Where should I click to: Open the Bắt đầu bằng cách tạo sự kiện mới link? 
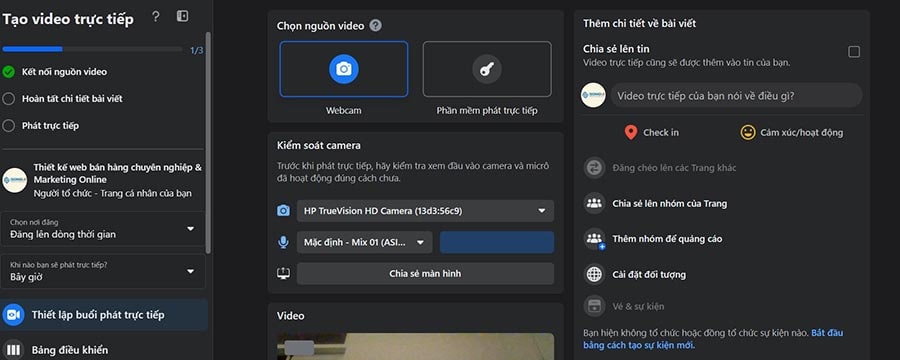(x=713, y=339)
